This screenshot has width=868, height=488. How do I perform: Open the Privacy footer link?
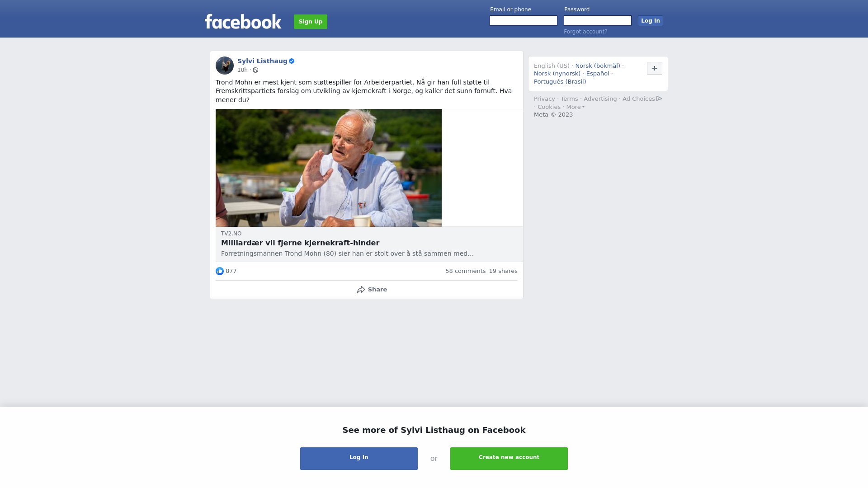click(544, 99)
